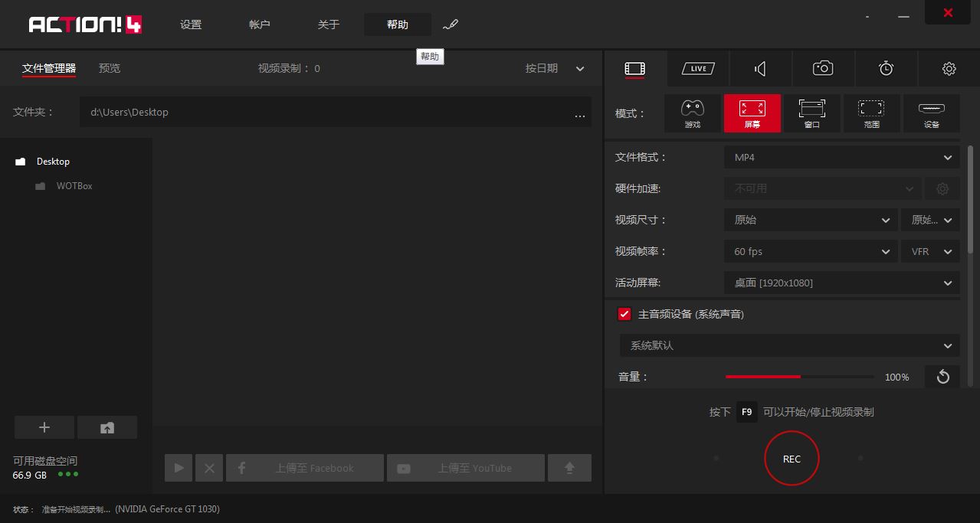Click the upload arrow export button

click(569, 468)
